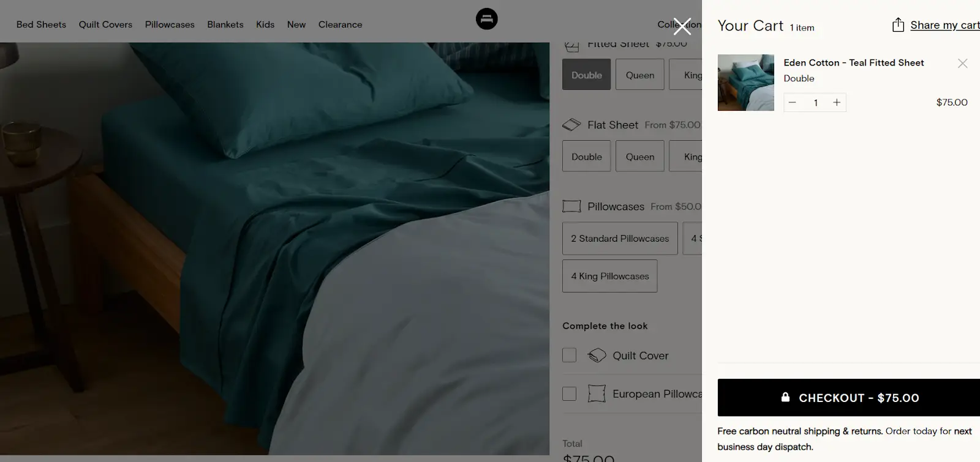980x462 pixels.
Task: Click the Pillowcases icon
Action: click(571, 207)
